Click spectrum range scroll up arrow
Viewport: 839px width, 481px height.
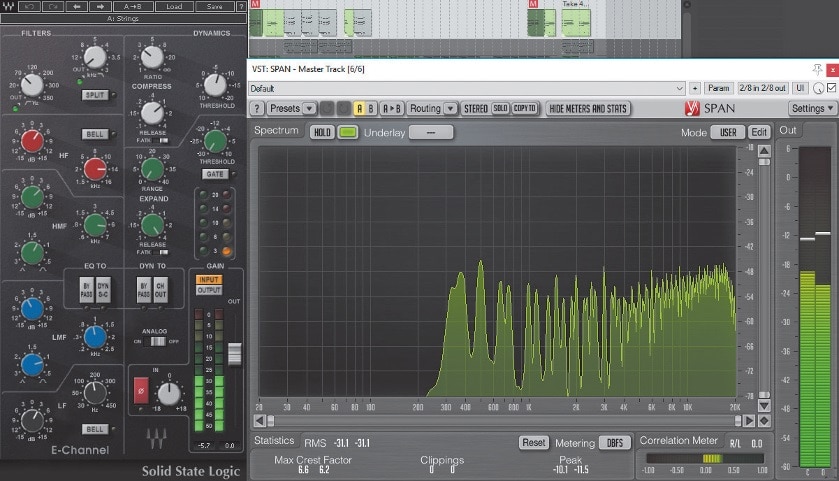pyautogui.click(x=764, y=151)
